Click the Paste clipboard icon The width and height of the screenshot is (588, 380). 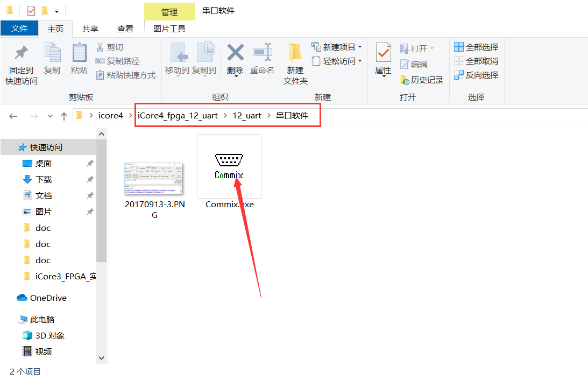[79, 54]
